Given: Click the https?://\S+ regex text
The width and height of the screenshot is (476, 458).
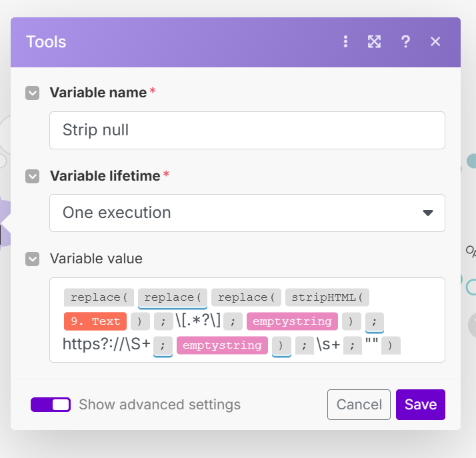Looking at the screenshot, I should (105, 345).
